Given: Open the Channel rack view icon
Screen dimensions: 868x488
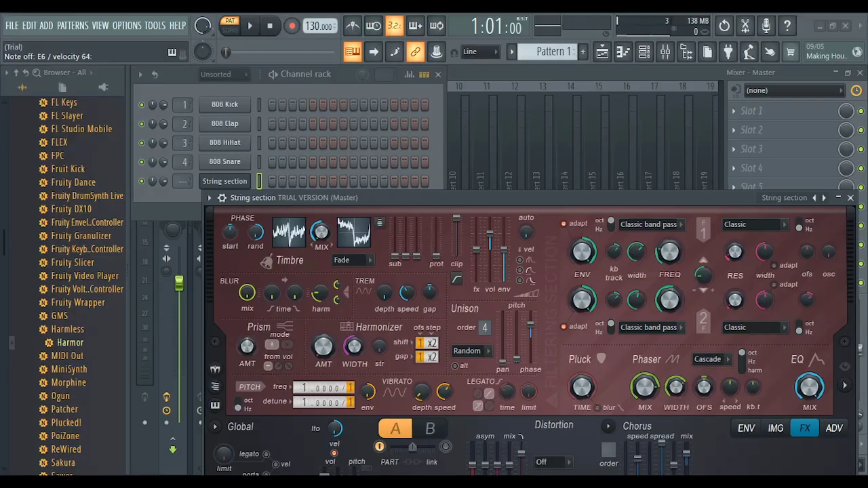Looking at the screenshot, I should click(644, 52).
